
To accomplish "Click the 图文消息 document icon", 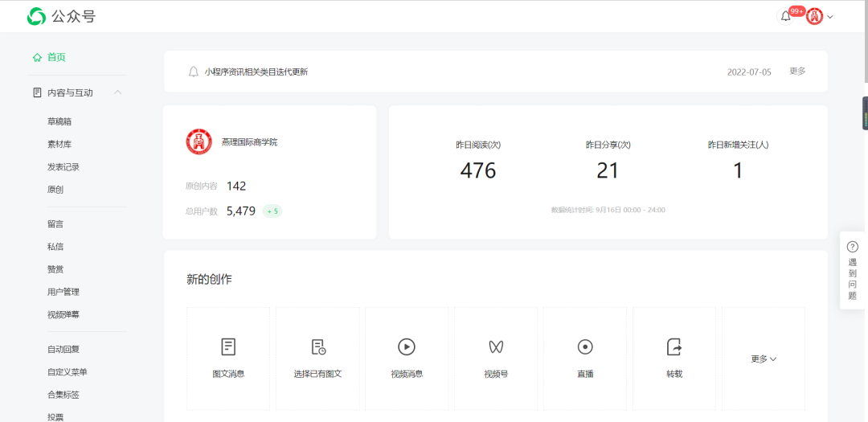I will click(x=228, y=346).
